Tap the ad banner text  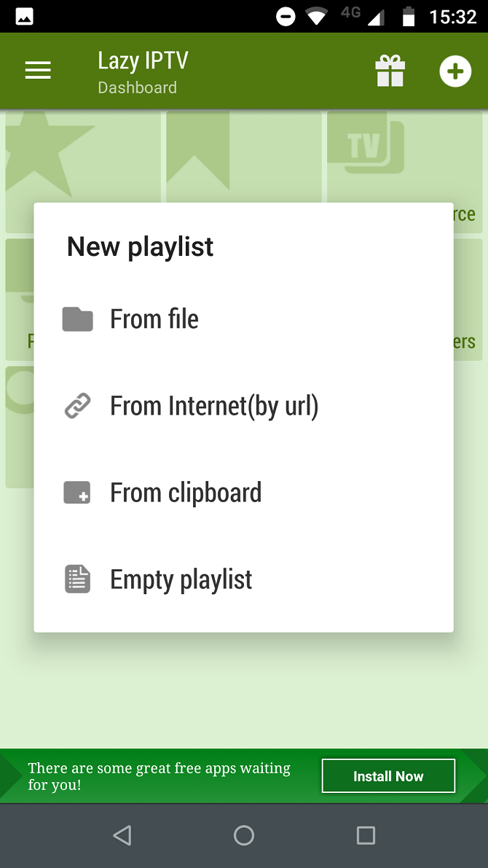159,776
